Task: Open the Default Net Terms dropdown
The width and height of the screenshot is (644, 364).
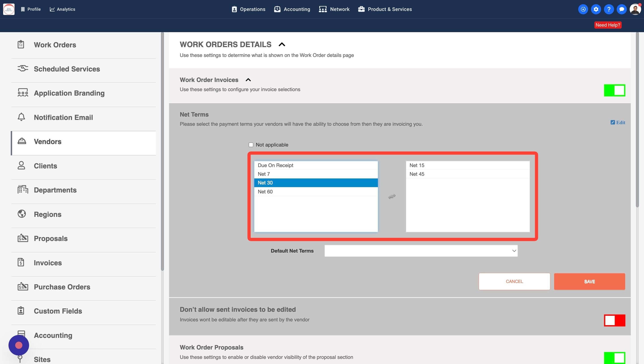Action: coord(421,251)
